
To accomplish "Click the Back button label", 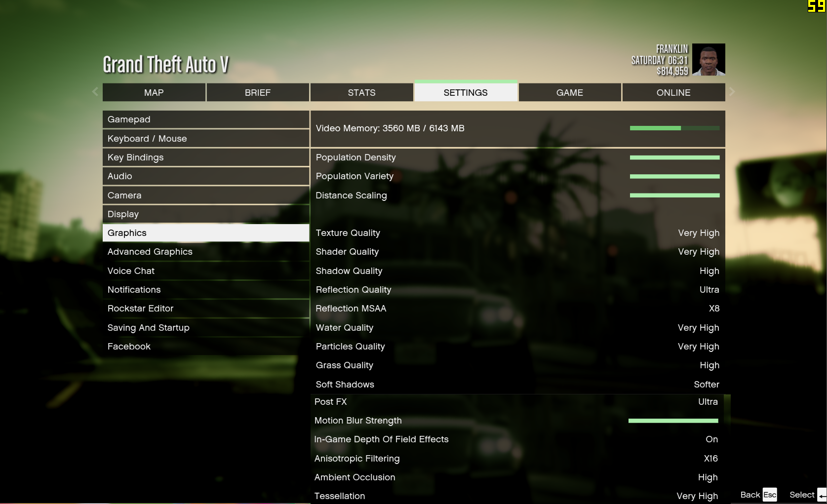I will point(750,495).
